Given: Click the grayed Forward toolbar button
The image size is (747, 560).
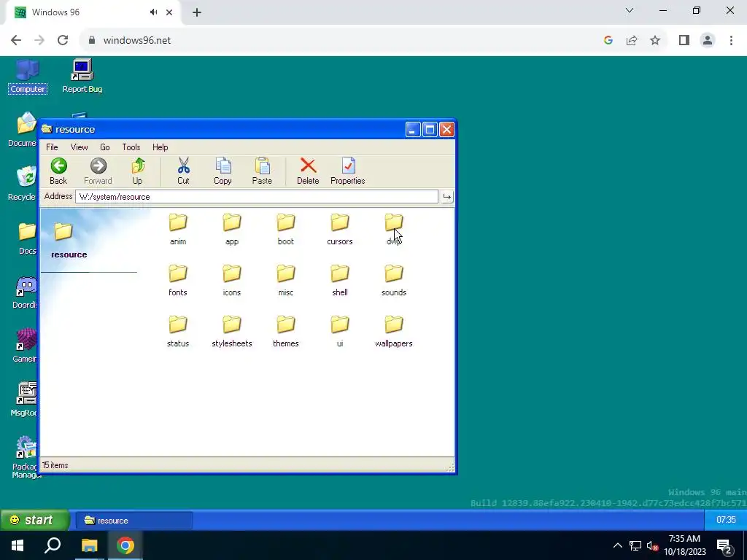Looking at the screenshot, I should [98, 171].
